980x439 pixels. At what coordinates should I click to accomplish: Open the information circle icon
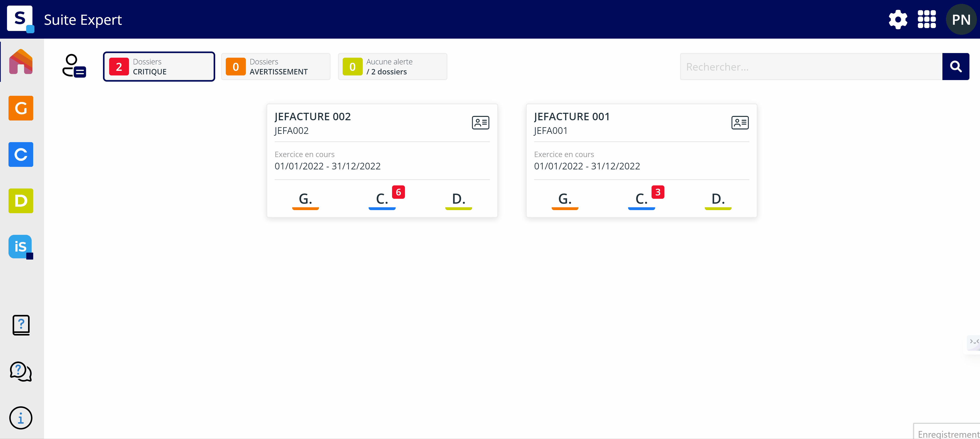[21, 418]
